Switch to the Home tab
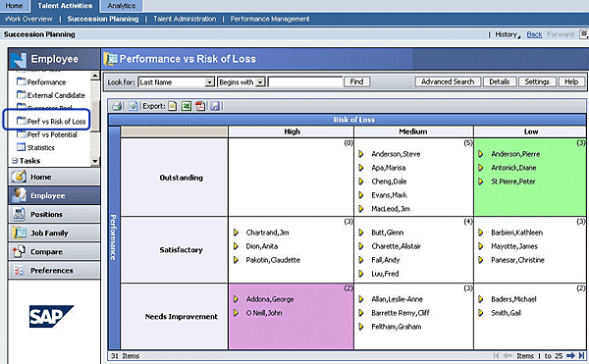This screenshot has height=364, width=589. [14, 6]
